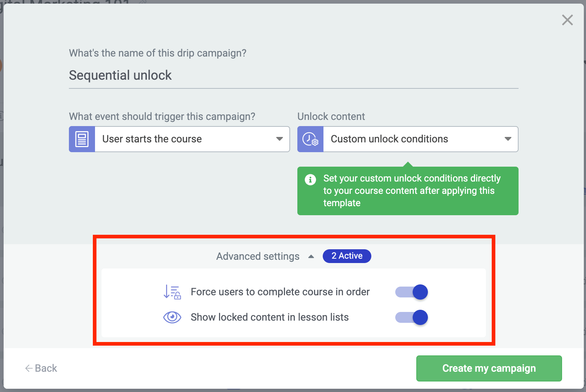
Task: Click the eye icon for Show locked content
Action: [x=172, y=317]
